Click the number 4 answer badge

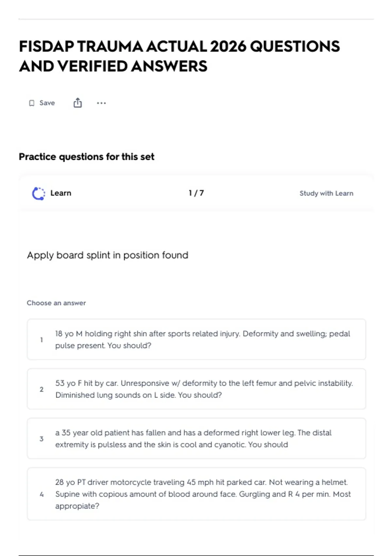pyautogui.click(x=41, y=494)
